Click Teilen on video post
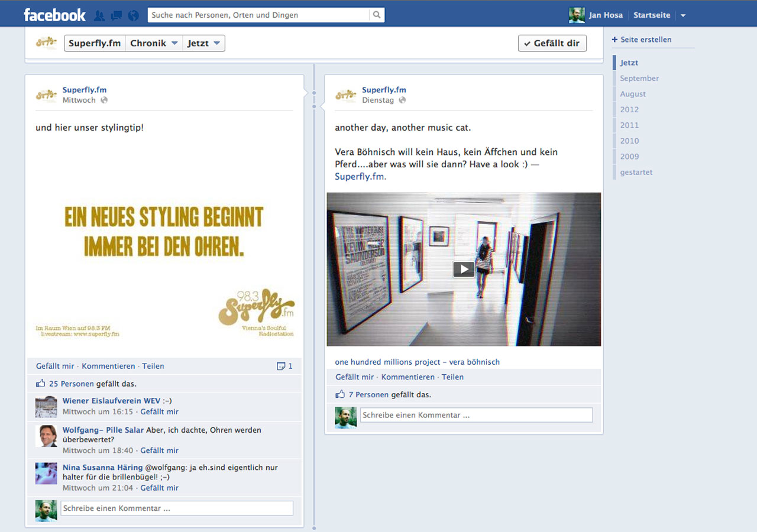 click(452, 377)
